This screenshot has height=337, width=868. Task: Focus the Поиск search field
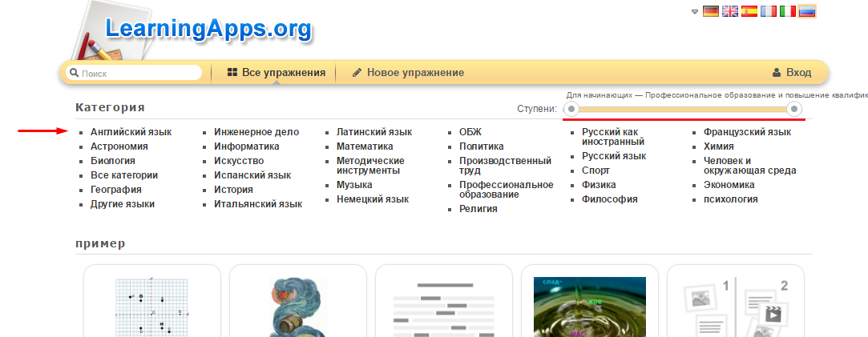tap(134, 73)
